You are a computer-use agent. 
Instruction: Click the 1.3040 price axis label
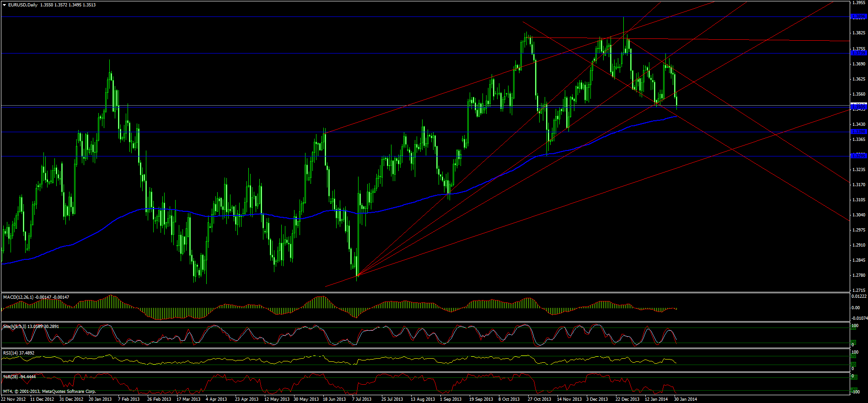pos(859,215)
